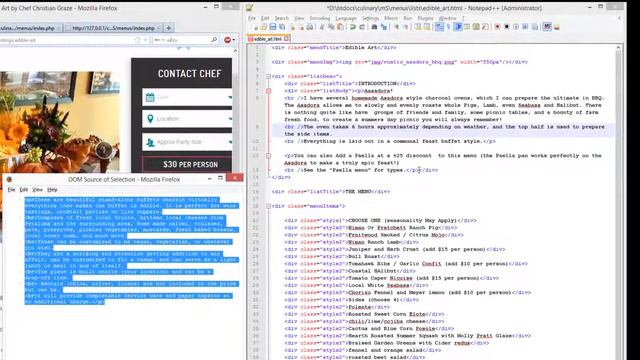The height and width of the screenshot is (360, 640).
Task: Click the ABC spell-check plugin icon
Action: tap(547, 27)
